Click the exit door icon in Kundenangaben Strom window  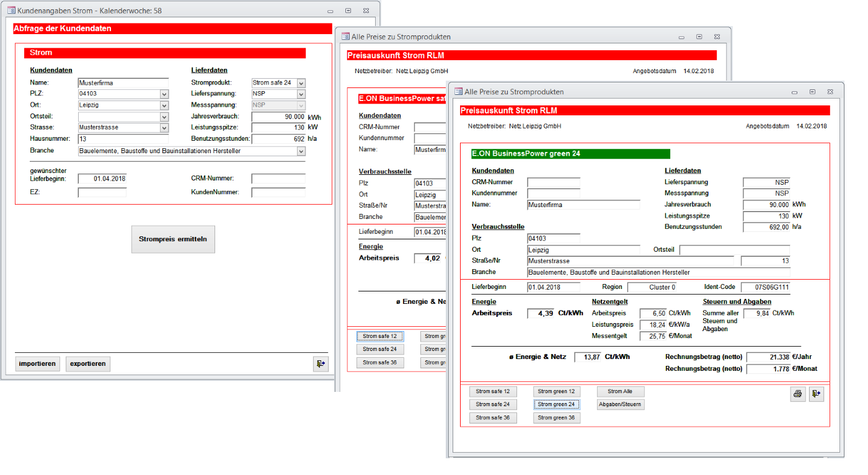[x=321, y=364]
